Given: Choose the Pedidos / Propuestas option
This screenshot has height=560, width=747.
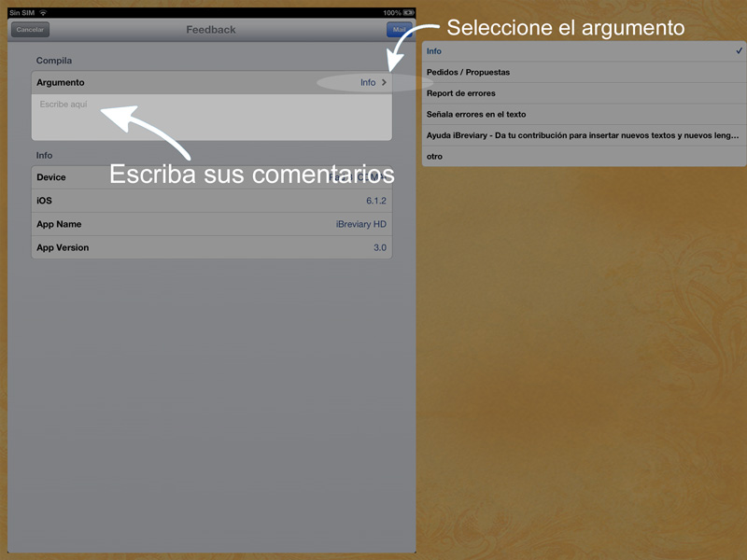Looking at the screenshot, I should point(560,73).
